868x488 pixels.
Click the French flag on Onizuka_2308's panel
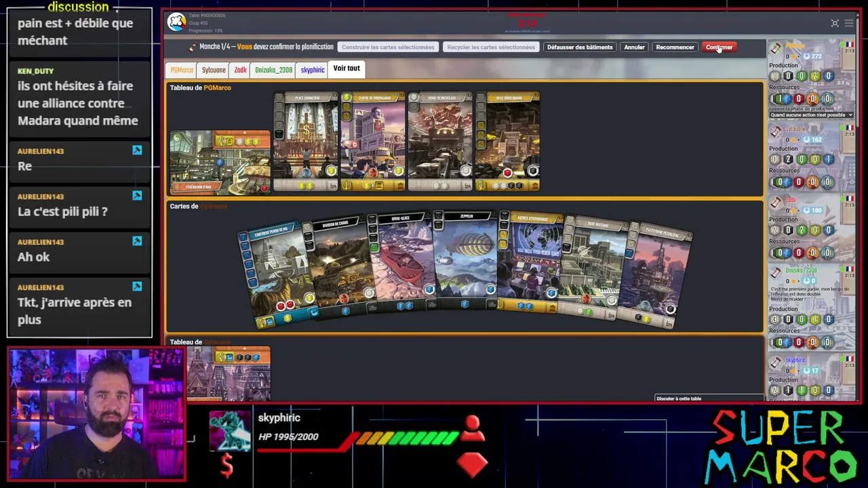(849, 269)
